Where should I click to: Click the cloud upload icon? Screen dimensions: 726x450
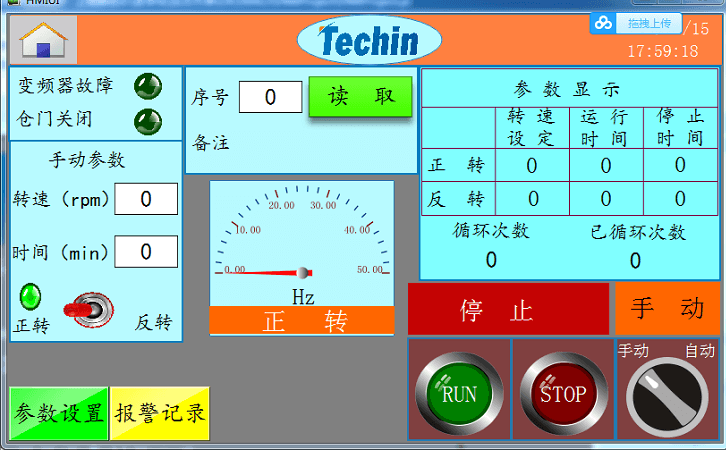(602, 23)
